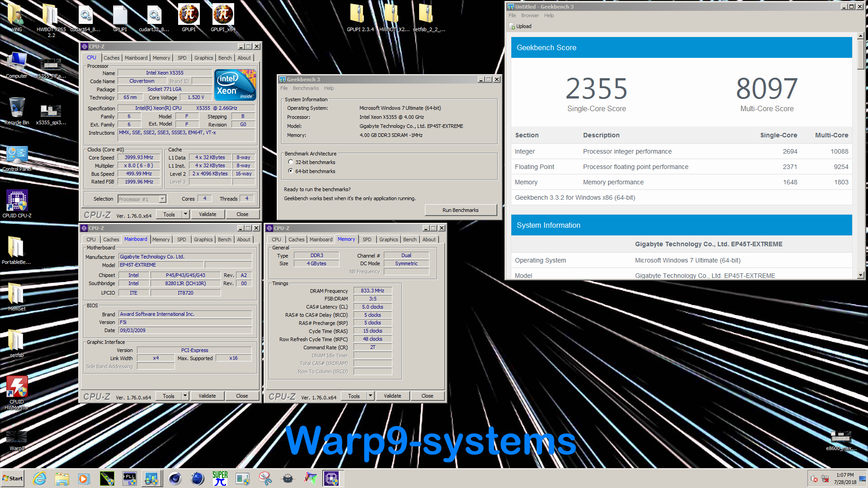Open the Control Panel desktop icon
The height and width of the screenshot is (488, 868).
coord(17,159)
